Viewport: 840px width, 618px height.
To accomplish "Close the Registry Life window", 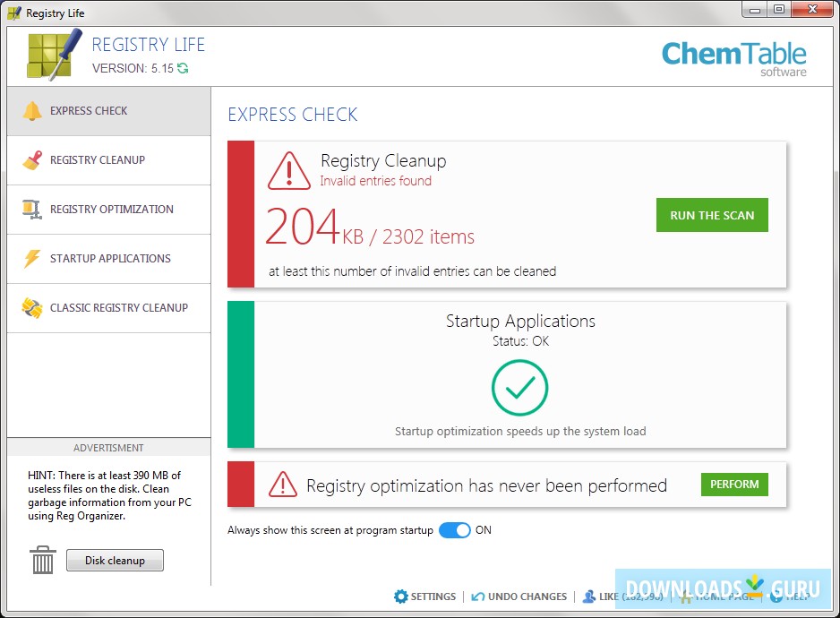I will pyautogui.click(x=812, y=10).
